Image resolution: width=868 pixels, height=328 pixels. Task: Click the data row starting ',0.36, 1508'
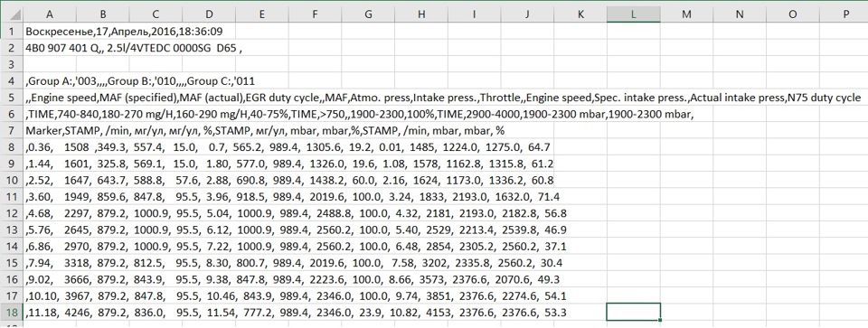click(x=288, y=147)
